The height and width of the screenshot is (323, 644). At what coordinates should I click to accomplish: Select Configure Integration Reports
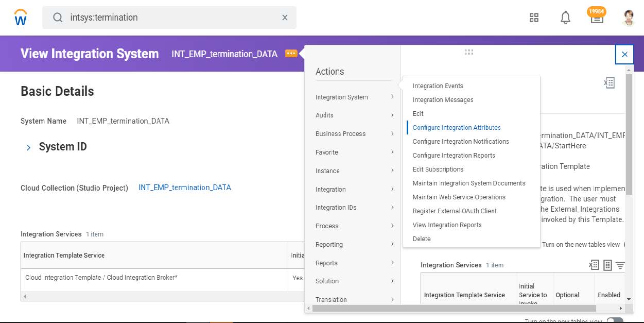click(454, 156)
